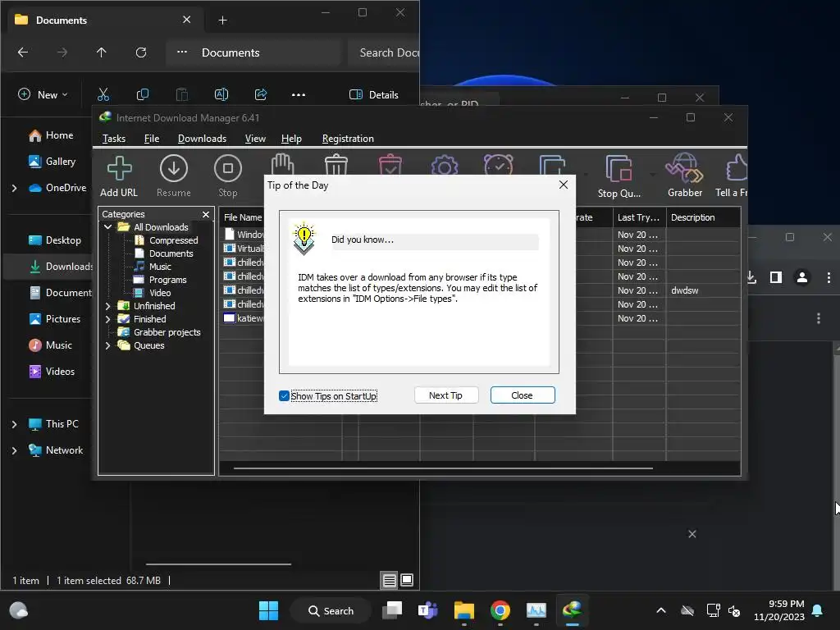Image resolution: width=840 pixels, height=630 pixels.
Task: Click the trash can Delete icon in IDM toolbar
Action: pyautogui.click(x=336, y=164)
